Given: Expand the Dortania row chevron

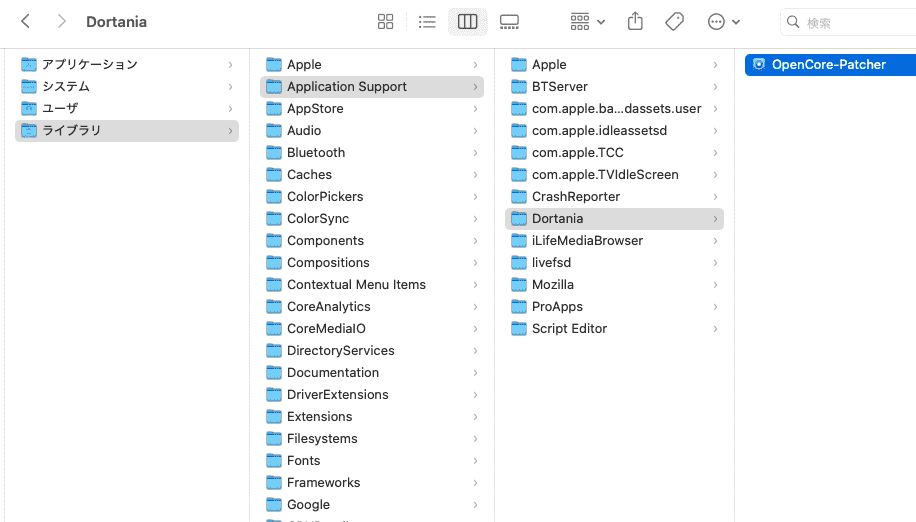Looking at the screenshot, I should (x=715, y=218).
